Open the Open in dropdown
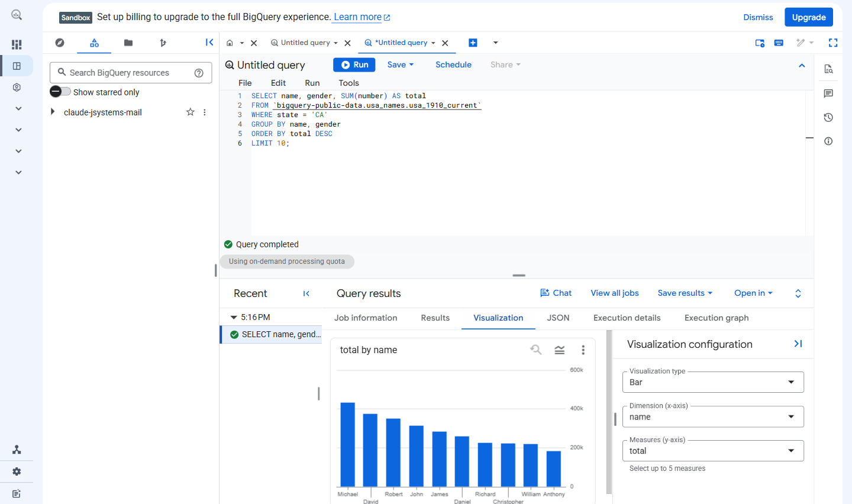This screenshot has width=852, height=504. pyautogui.click(x=754, y=293)
